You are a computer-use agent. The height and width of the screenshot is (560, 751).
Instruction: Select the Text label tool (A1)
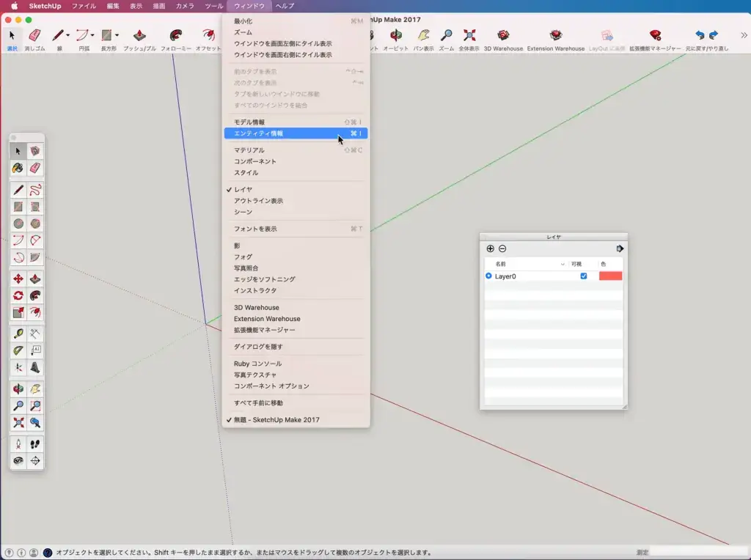pyautogui.click(x=35, y=350)
